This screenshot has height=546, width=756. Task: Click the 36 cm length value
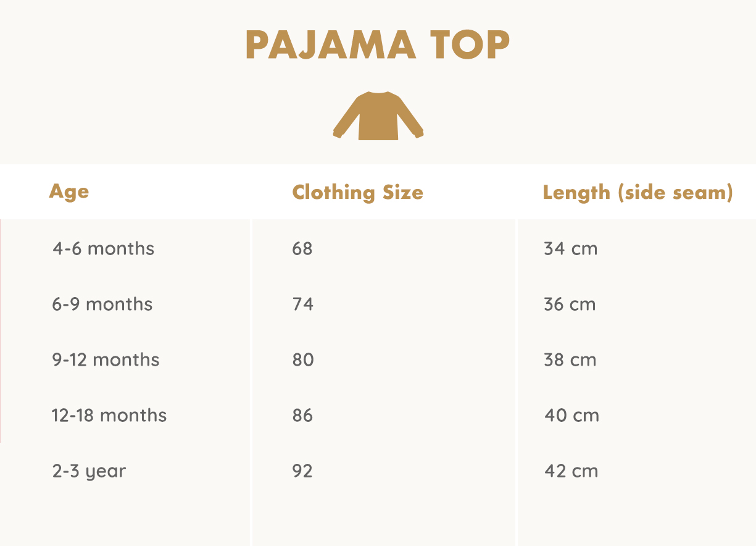click(570, 304)
